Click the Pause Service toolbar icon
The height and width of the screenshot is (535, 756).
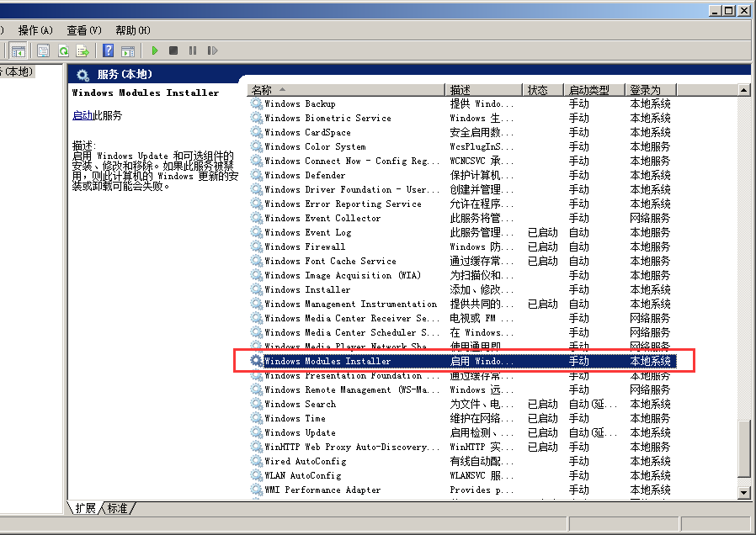(x=193, y=51)
